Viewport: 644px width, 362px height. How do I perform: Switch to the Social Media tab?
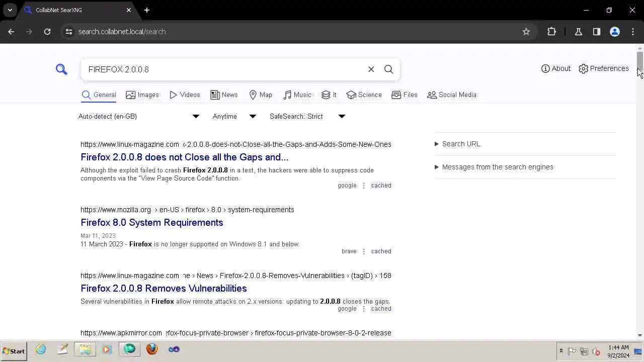click(x=452, y=95)
